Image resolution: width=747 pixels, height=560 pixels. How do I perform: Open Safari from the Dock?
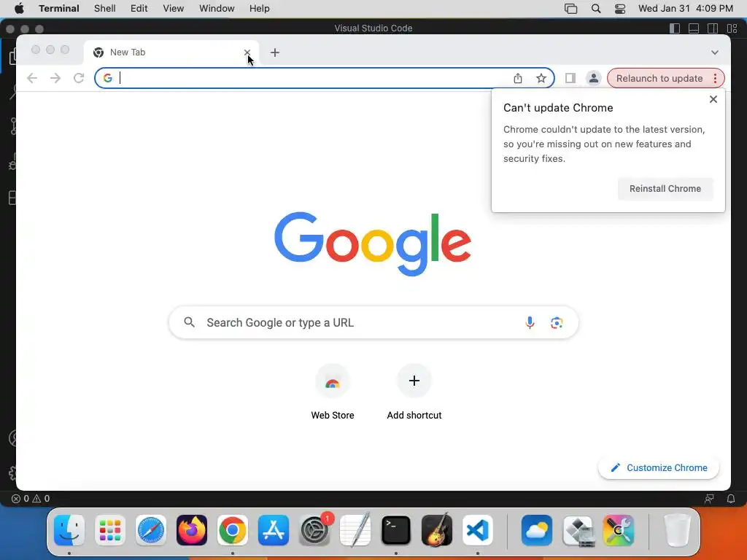(150, 530)
